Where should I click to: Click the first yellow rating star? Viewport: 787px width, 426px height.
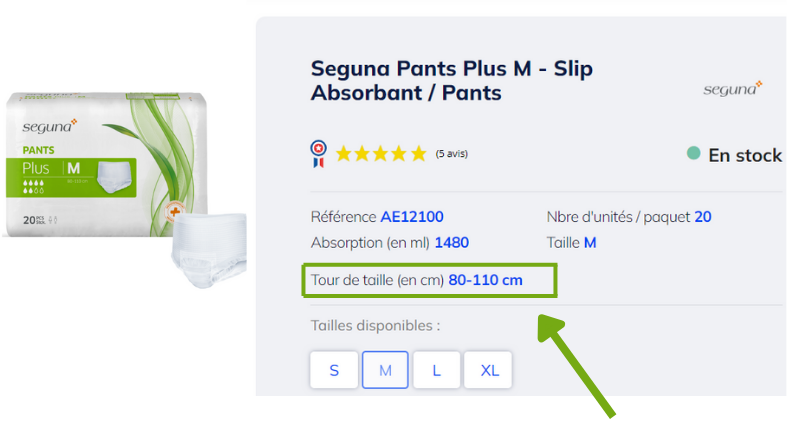pyautogui.click(x=344, y=154)
